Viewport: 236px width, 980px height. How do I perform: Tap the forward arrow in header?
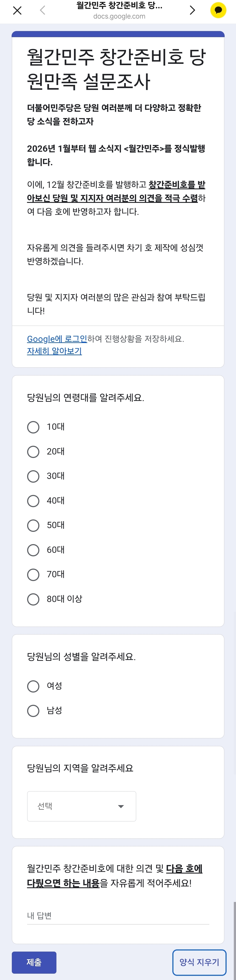(192, 10)
